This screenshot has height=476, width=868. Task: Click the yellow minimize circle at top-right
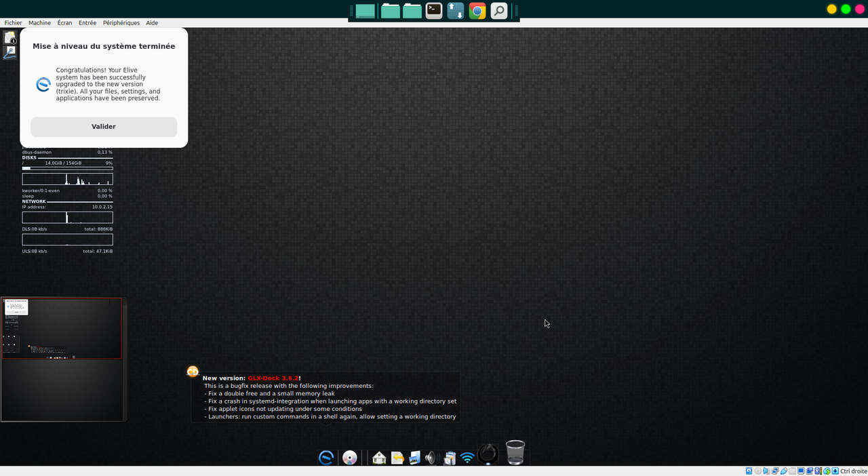[x=831, y=9]
